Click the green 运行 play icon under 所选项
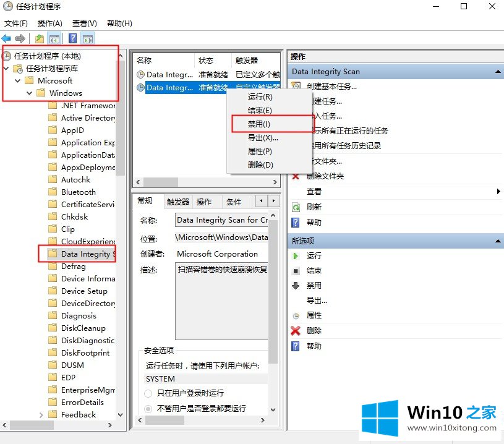Screen dimensions: 504x444 pos(296,256)
